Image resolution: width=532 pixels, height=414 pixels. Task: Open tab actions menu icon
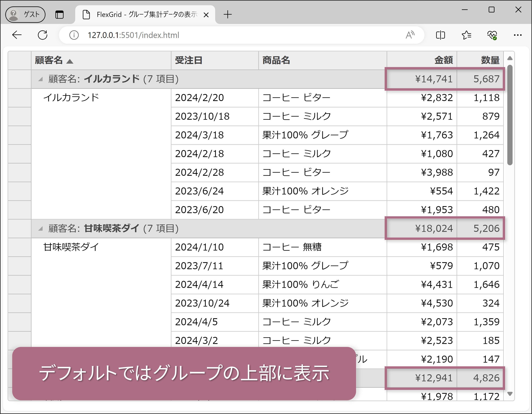[x=59, y=15]
